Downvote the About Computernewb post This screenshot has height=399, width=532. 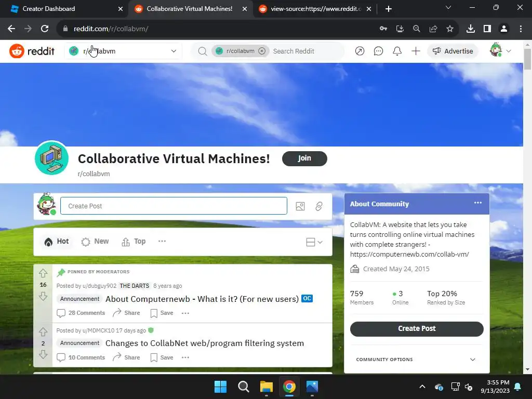43,296
